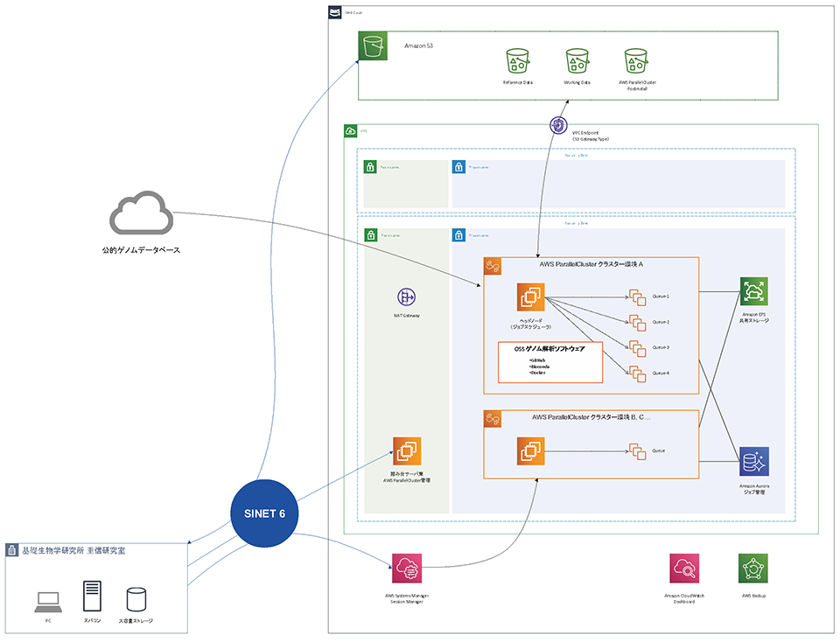Click the Amazon S3 bucket icon
The width and height of the screenshot is (840, 642).
(372, 46)
